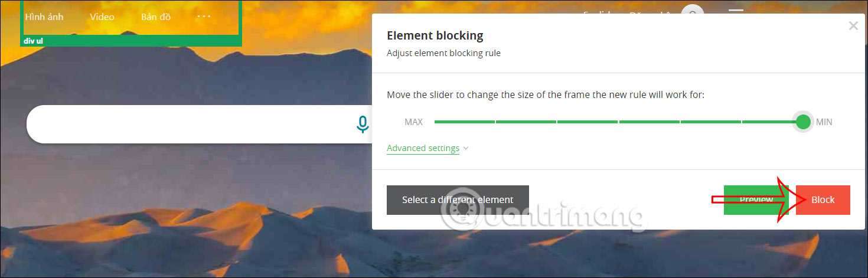Focus the search input box

pos(189,124)
